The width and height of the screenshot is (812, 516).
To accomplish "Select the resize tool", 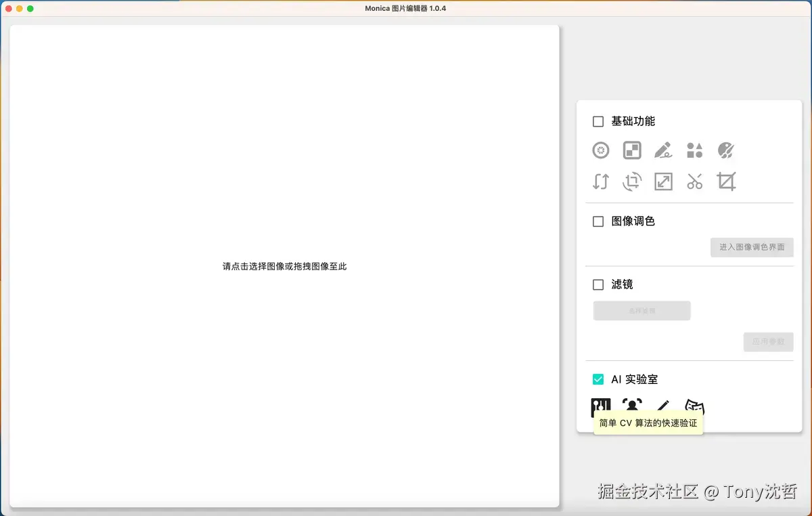I will click(x=663, y=181).
